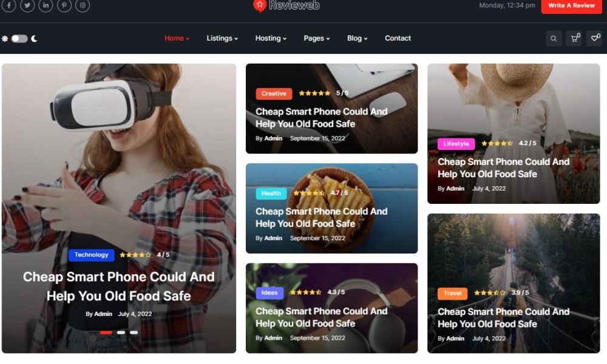Select the second slider dot
The width and height of the screenshot is (607, 364).
[x=121, y=332]
